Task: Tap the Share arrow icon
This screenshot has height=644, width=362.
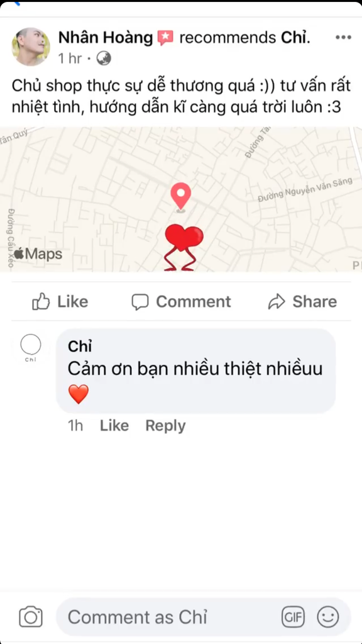Action: 277,302
